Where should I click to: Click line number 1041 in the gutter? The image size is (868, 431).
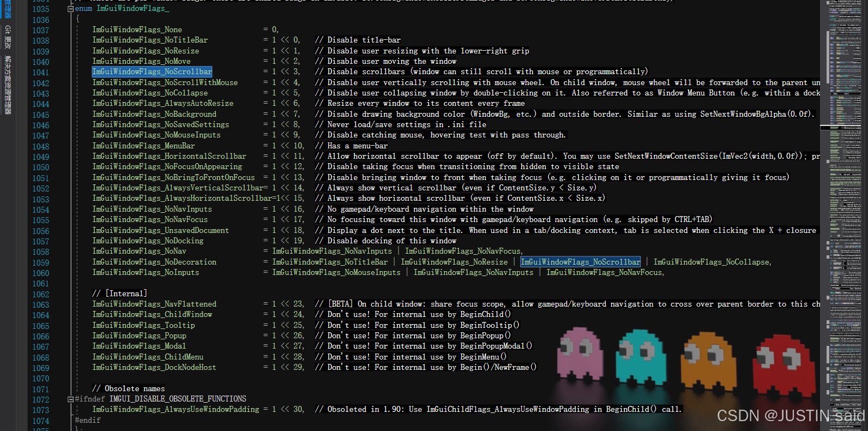(x=40, y=73)
